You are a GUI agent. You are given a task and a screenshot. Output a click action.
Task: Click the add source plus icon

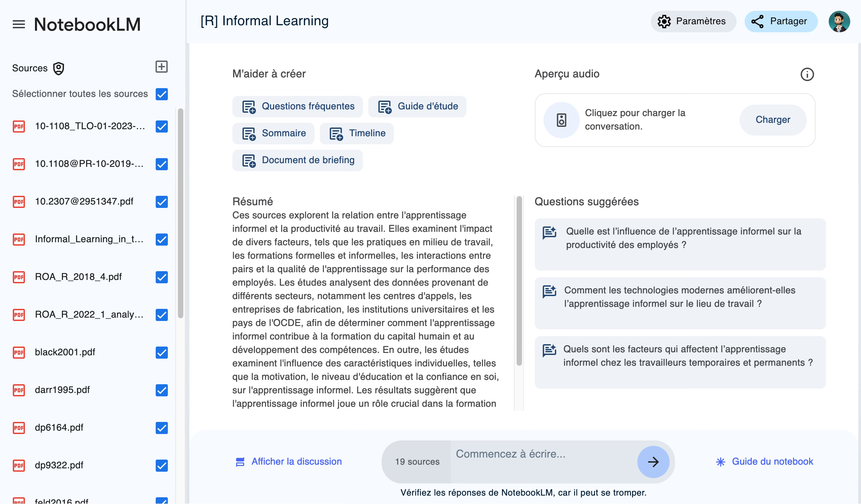tap(161, 67)
